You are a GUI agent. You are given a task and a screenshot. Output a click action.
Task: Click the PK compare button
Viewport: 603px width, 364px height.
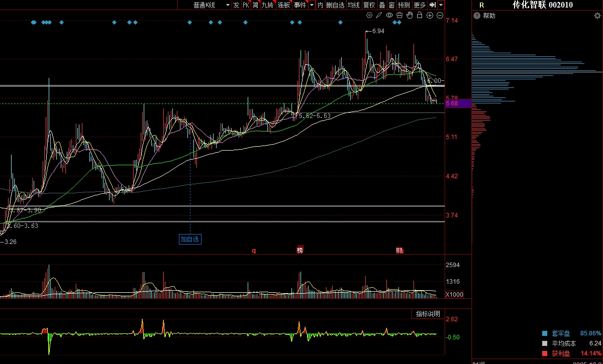246,5
